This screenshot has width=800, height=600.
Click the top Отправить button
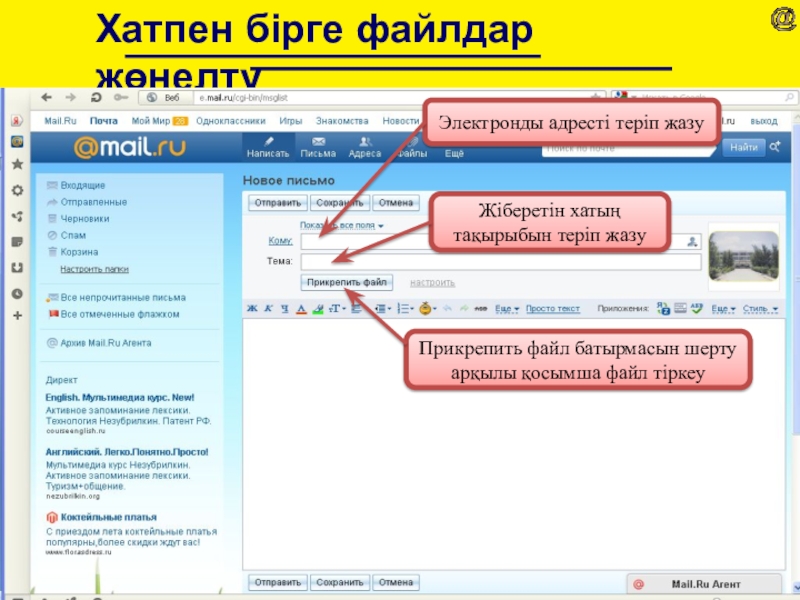click(x=278, y=203)
